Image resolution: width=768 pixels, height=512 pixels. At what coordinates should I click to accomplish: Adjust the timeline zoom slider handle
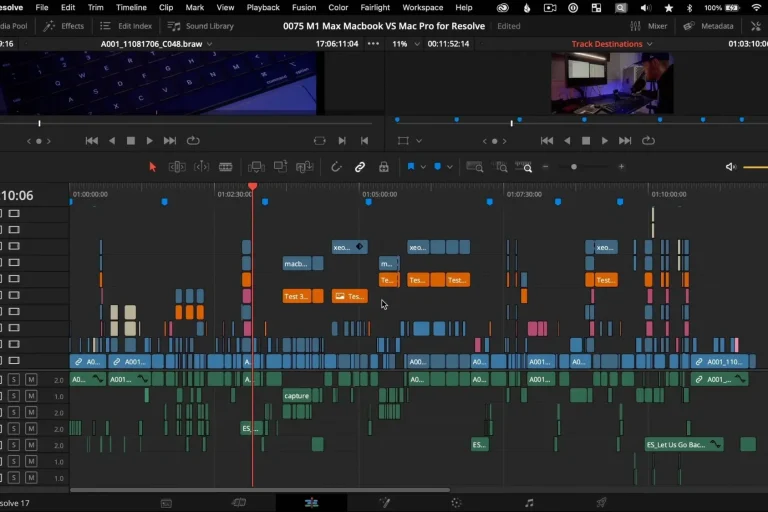573,167
